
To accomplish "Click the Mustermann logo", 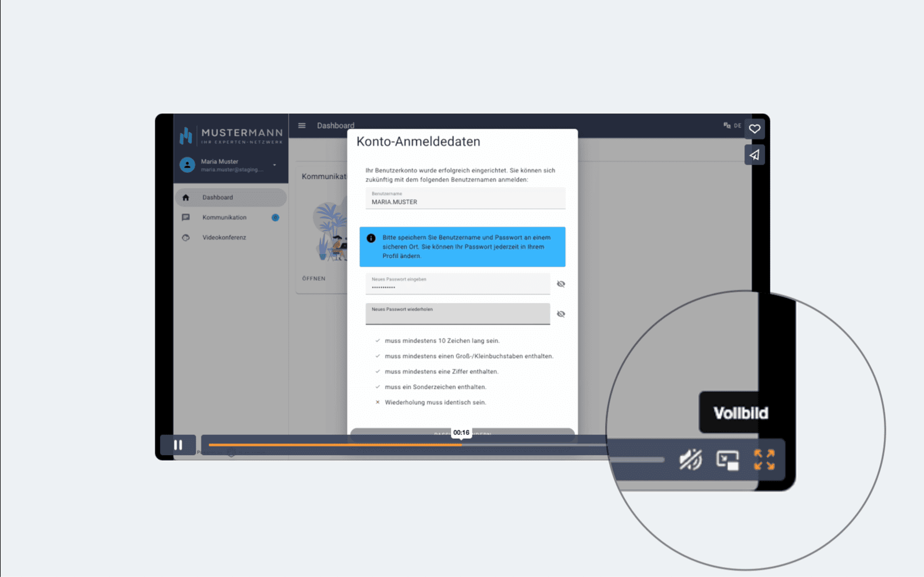I will pyautogui.click(x=231, y=136).
